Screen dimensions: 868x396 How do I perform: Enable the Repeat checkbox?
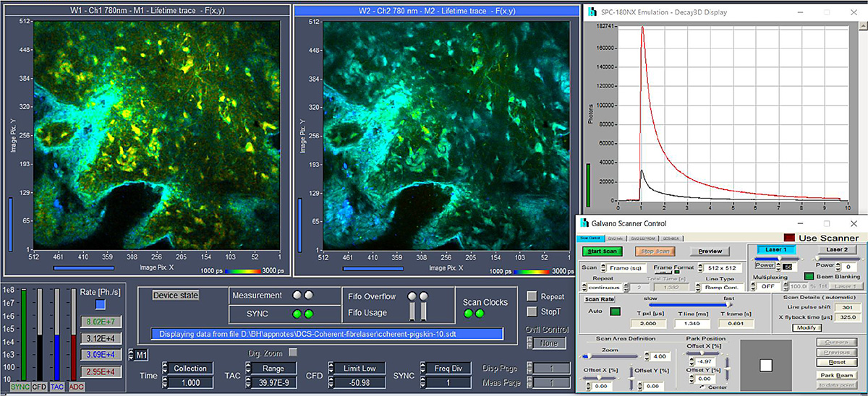[532, 296]
